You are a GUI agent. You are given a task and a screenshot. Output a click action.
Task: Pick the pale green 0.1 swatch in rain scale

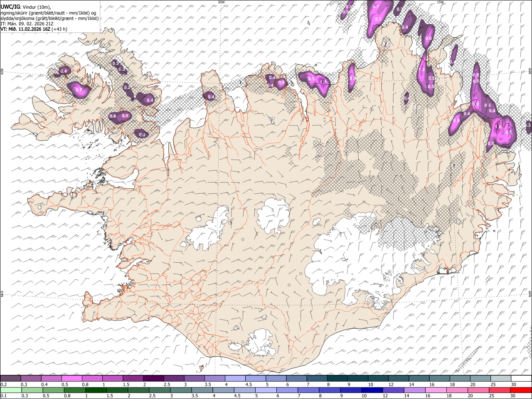coord(10,390)
